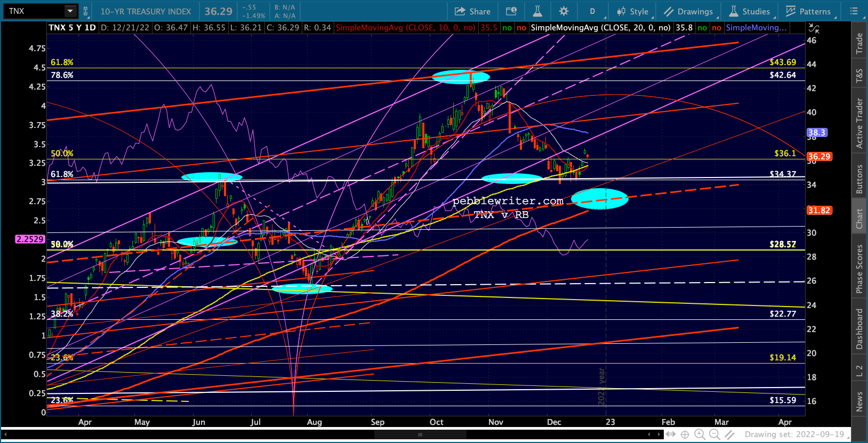Click the active drawing tool icon
This screenshot has height=443, width=868.
point(729,434)
